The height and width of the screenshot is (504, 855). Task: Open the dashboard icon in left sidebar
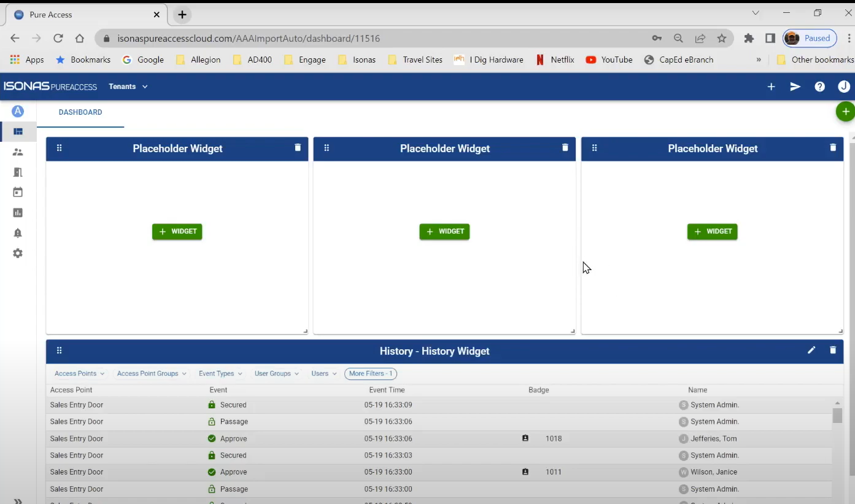[x=18, y=131]
